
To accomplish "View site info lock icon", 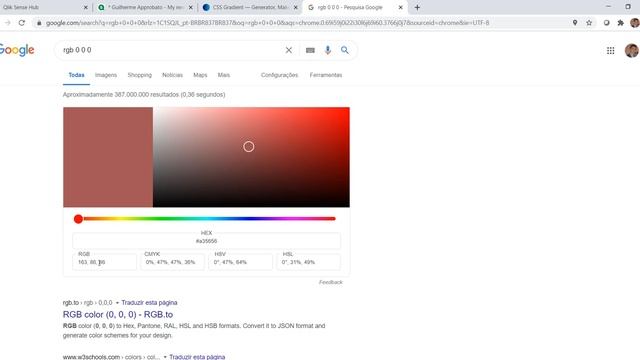I will [x=39, y=23].
